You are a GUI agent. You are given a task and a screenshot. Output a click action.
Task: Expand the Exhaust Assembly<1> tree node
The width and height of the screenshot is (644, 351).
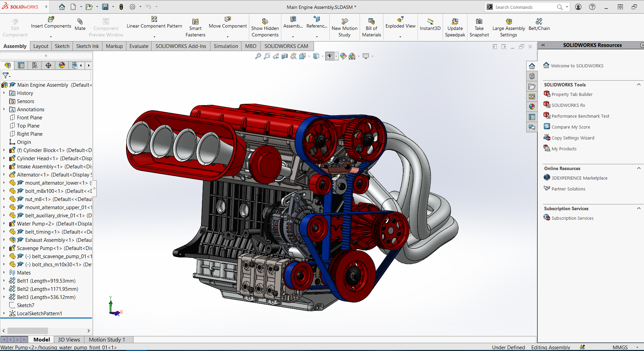pos(4,240)
